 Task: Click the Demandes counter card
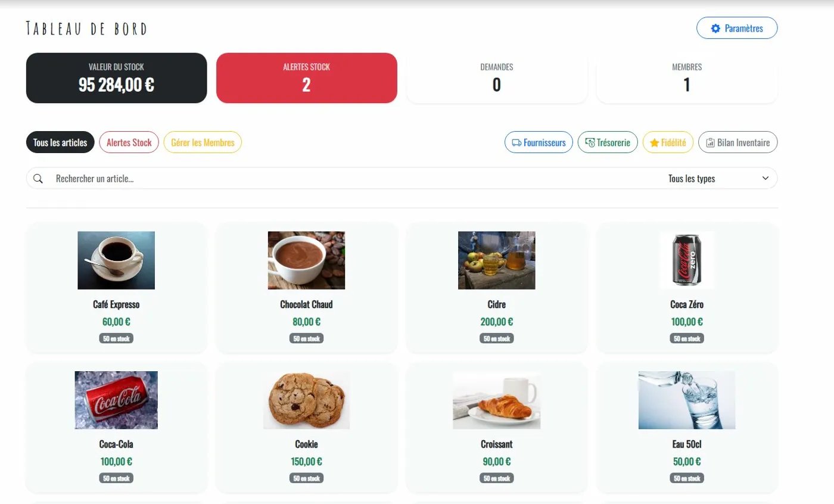tap(496, 78)
